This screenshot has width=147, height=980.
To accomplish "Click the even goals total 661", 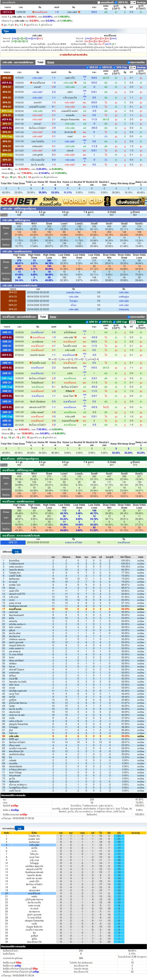I will click(x=135, y=215).
